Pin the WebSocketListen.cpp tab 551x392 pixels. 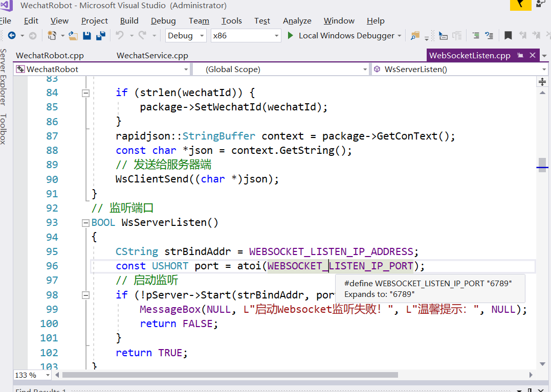[520, 55]
